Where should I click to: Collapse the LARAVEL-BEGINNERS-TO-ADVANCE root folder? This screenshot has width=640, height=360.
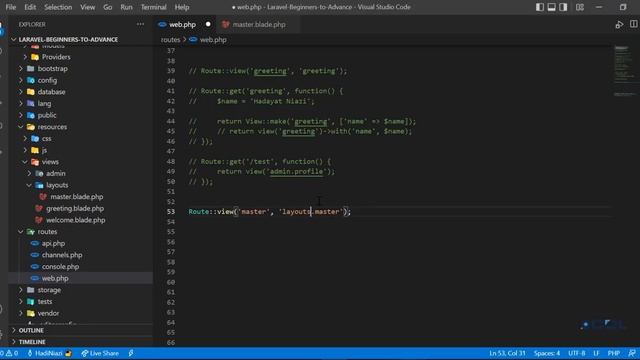click(13, 40)
